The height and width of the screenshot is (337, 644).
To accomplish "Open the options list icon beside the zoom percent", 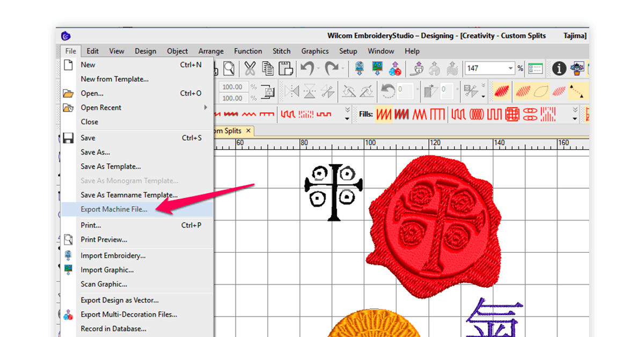I will [x=536, y=68].
